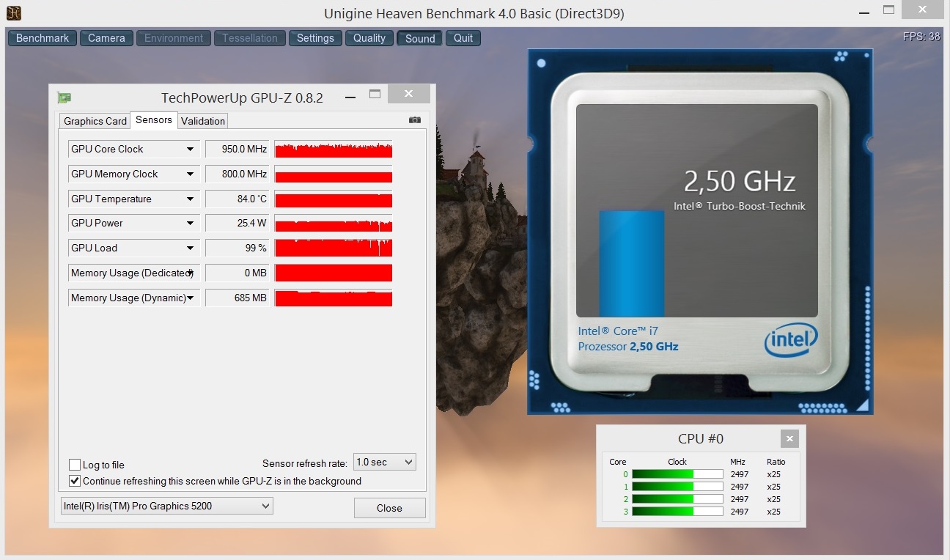This screenshot has width=950, height=560.
Task: Click the Intel logo on the Turbo Boost widget
Action: click(791, 341)
